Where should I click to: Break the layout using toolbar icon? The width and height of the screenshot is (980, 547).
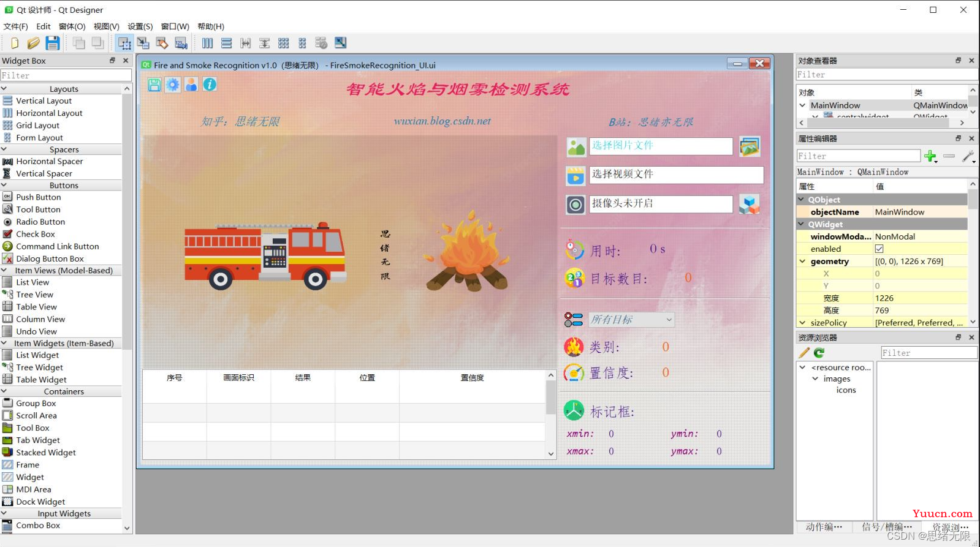click(321, 43)
